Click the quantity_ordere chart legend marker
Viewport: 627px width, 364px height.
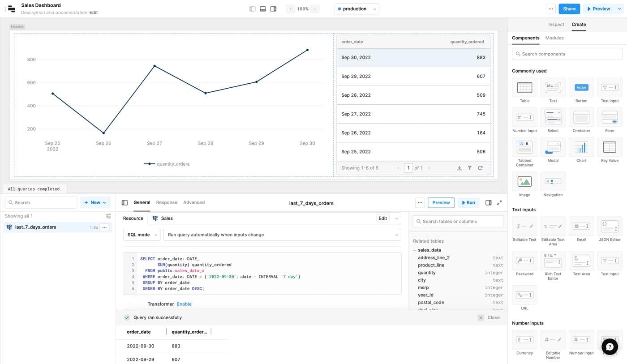149,164
